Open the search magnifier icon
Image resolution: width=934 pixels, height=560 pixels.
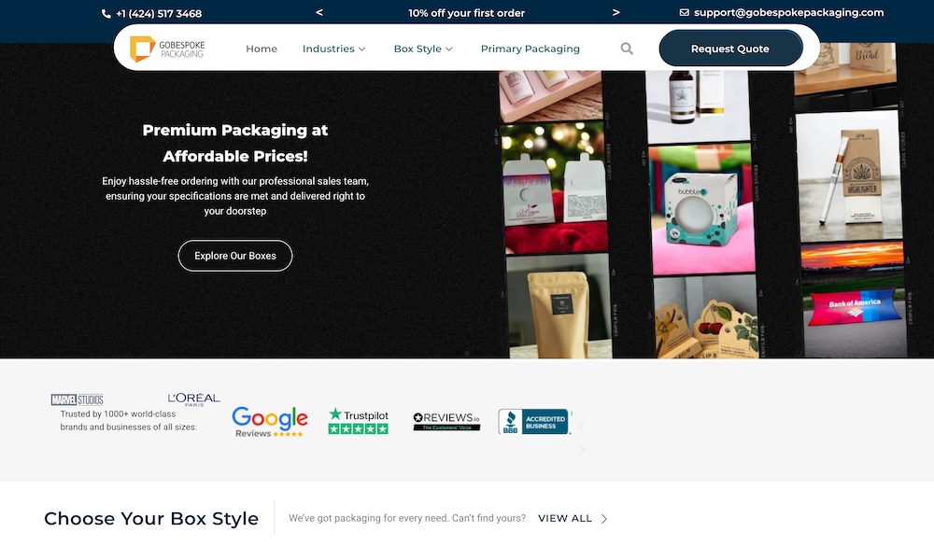[x=627, y=49]
